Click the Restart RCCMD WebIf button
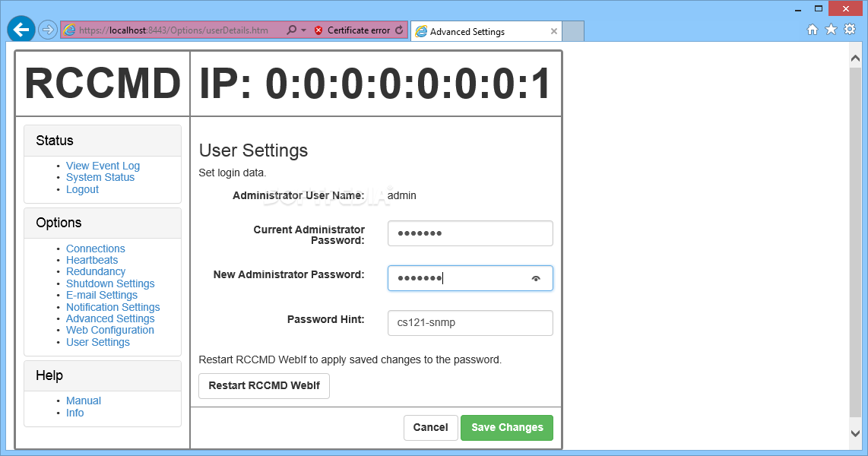The width and height of the screenshot is (868, 456). (264, 386)
